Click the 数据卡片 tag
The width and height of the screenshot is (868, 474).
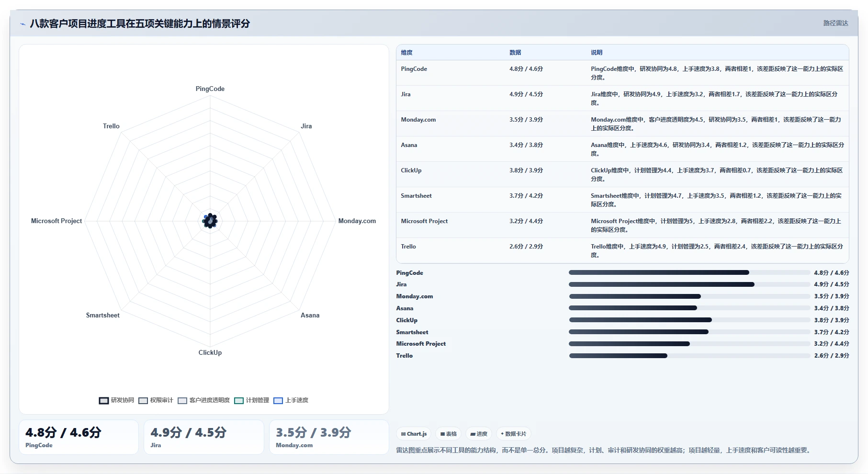pos(513,434)
